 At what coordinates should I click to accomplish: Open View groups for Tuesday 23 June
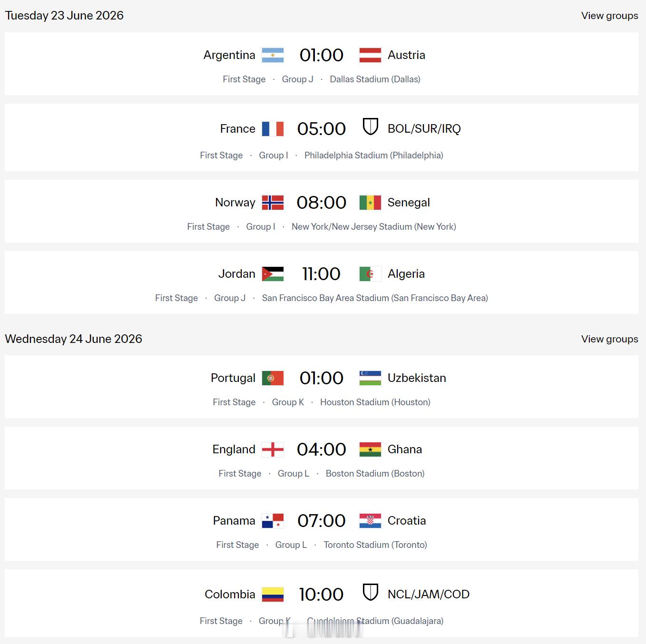[x=609, y=16]
